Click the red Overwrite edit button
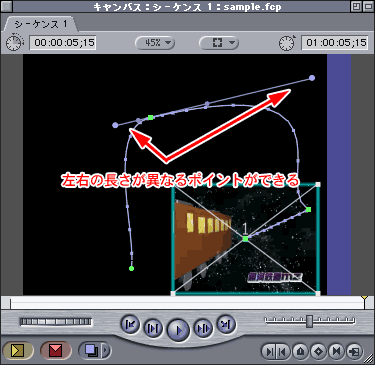Viewport: 375px width, 365px height. 55,350
